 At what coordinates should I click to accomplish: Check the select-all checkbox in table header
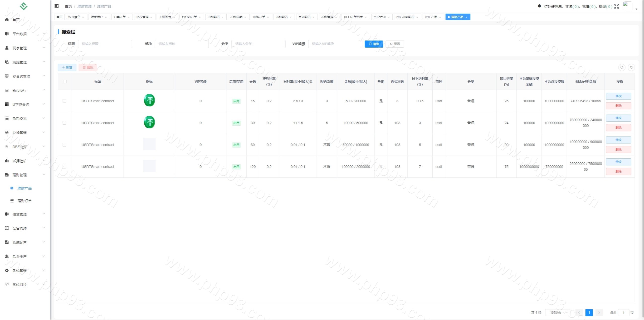65,82
